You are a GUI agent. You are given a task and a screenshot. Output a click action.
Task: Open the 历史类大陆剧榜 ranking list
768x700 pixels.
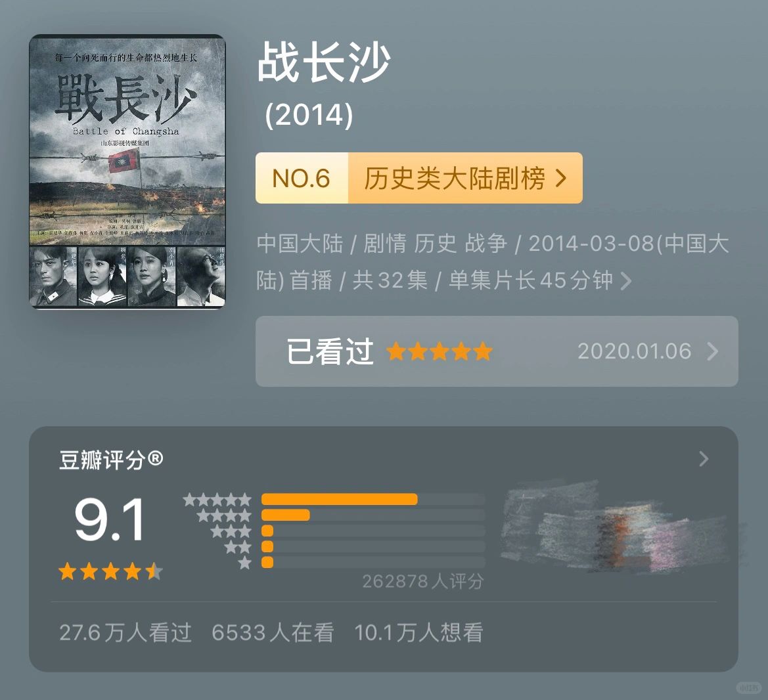(x=465, y=178)
